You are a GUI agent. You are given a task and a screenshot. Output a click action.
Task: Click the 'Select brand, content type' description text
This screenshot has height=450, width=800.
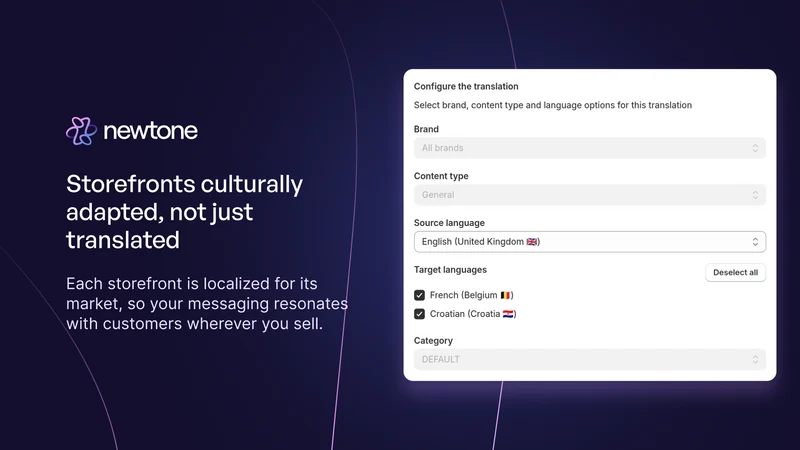pos(553,105)
